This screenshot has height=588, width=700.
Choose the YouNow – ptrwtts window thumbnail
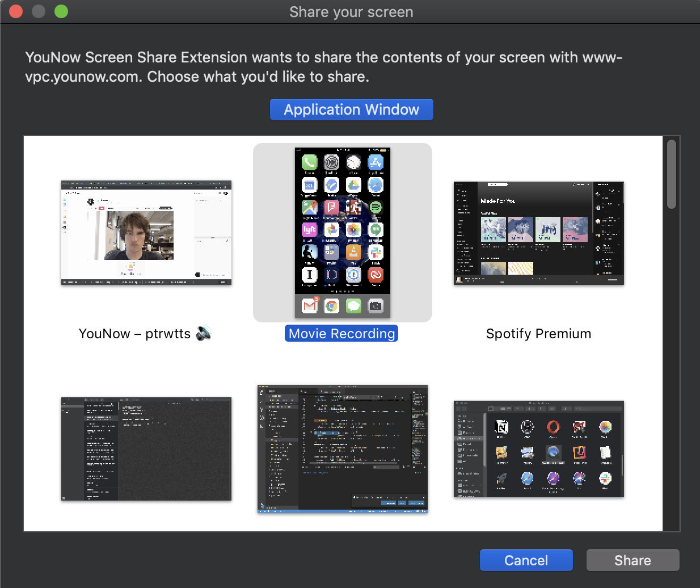pyautogui.click(x=146, y=233)
